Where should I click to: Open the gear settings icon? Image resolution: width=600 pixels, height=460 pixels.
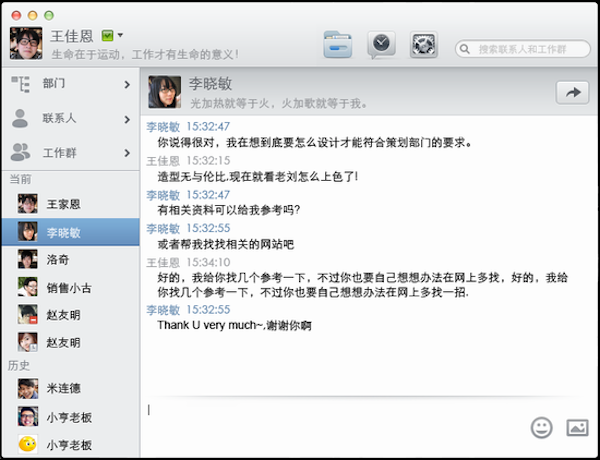click(424, 44)
